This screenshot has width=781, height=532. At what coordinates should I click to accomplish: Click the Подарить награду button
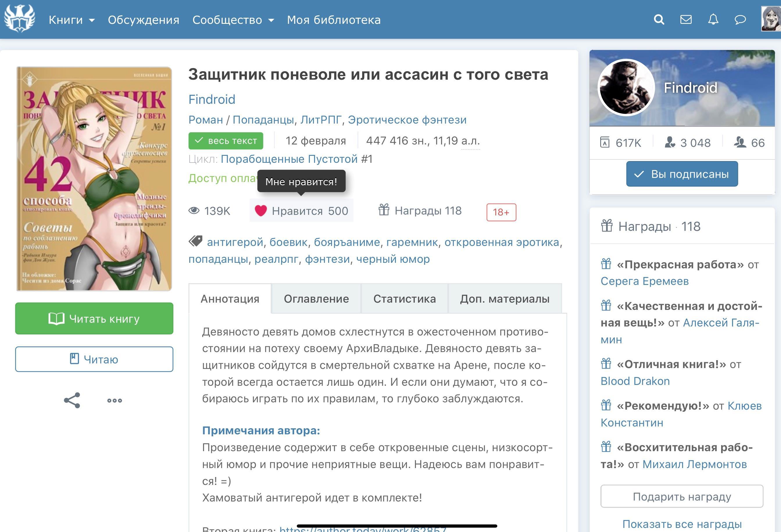tap(682, 496)
